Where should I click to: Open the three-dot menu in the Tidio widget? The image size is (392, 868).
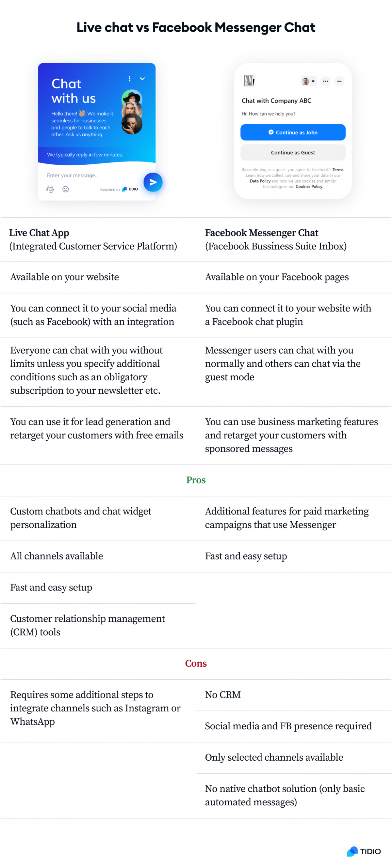[x=130, y=79]
